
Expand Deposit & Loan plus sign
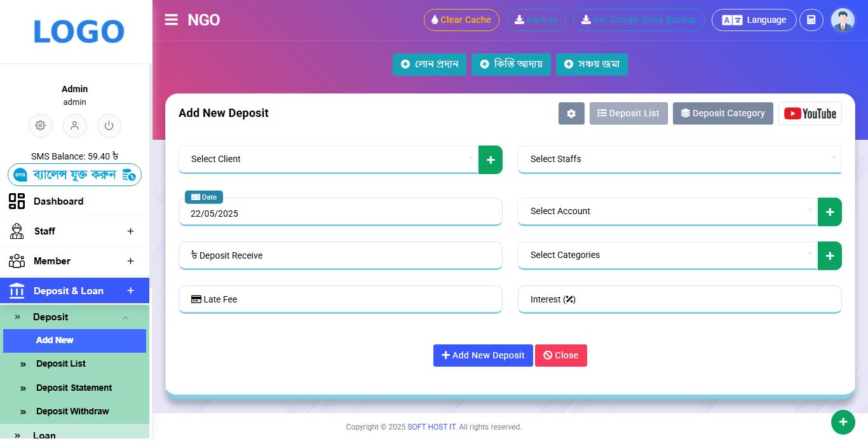pyautogui.click(x=130, y=291)
